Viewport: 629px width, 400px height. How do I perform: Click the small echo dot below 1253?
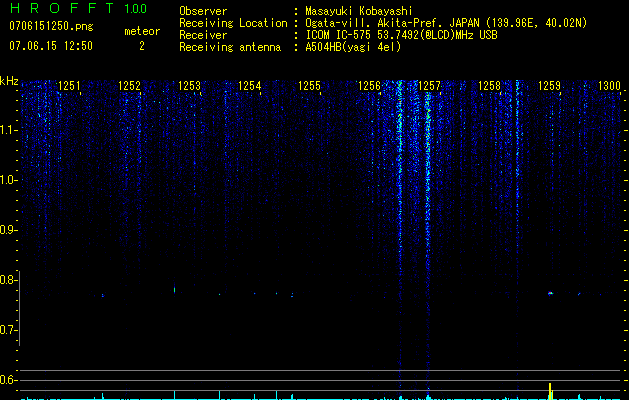[x=174, y=289]
